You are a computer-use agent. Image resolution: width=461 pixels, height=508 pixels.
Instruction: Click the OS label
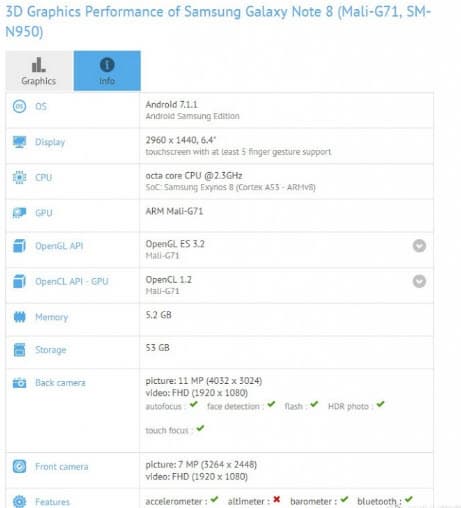pyautogui.click(x=41, y=106)
